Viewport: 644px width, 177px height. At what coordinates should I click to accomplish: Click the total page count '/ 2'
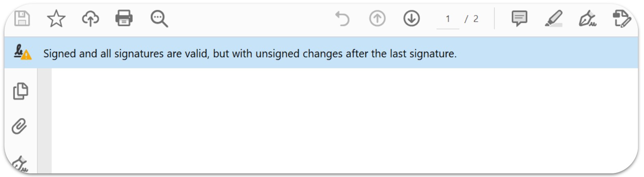click(472, 19)
